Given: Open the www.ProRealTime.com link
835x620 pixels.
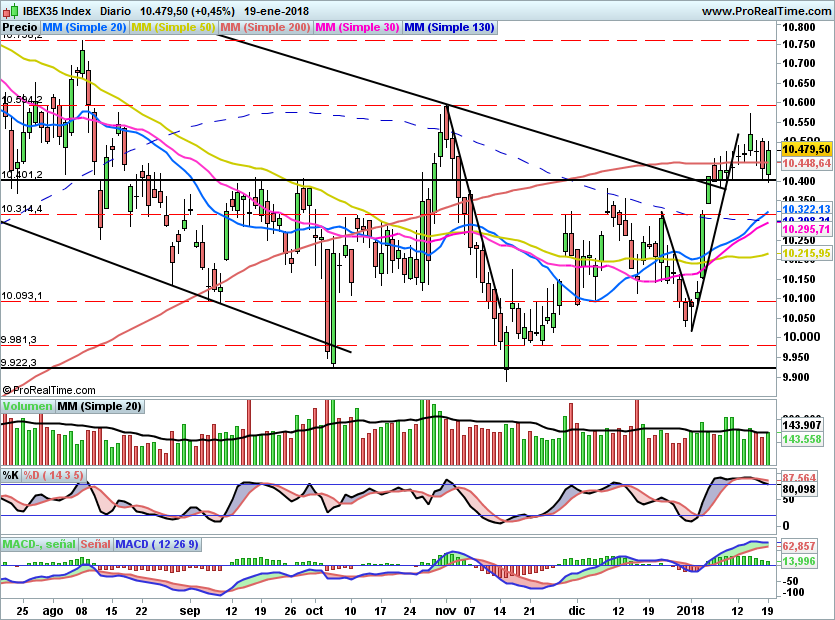Looking at the screenshot, I should [x=766, y=9].
